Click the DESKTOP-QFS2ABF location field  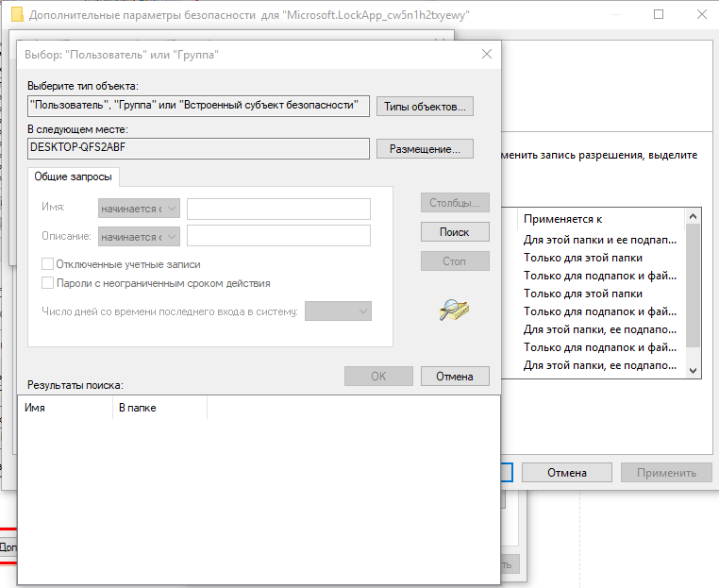tap(198, 148)
